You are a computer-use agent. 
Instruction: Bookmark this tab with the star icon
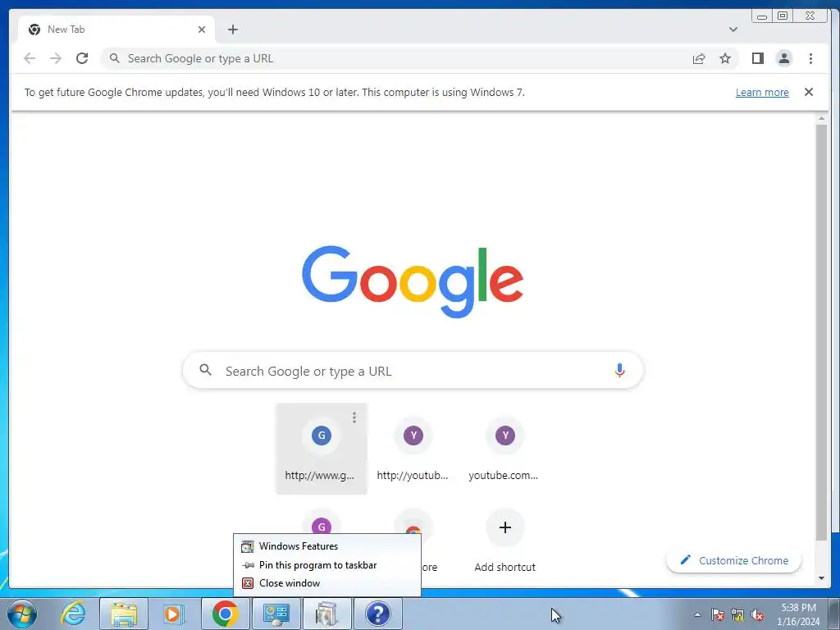pos(725,58)
